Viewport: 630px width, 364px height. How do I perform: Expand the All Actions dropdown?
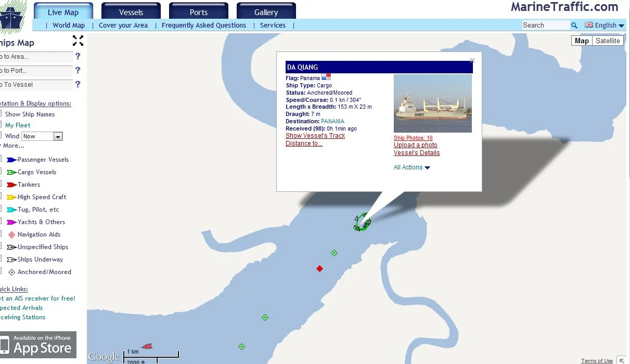coord(412,167)
